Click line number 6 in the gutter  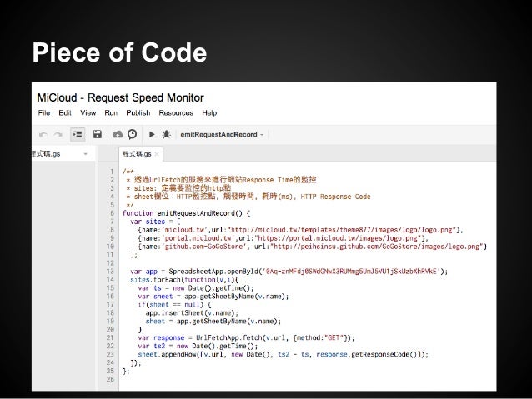(112, 213)
